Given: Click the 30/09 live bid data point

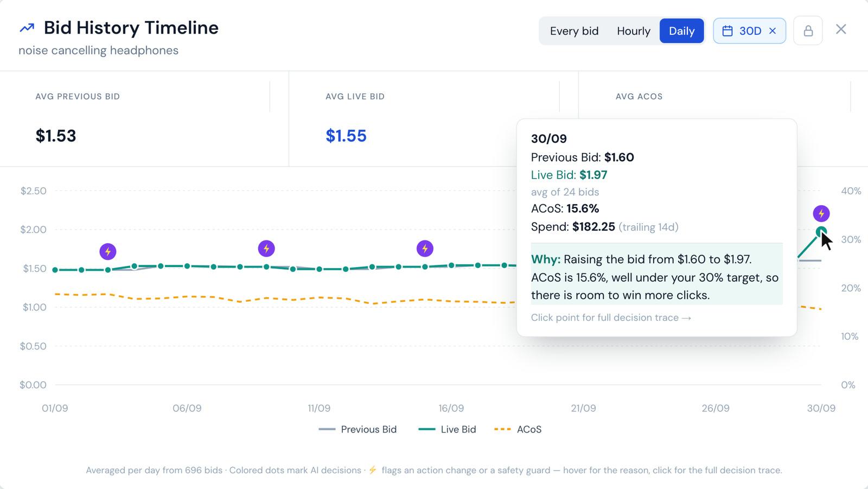Looking at the screenshot, I should point(821,232).
